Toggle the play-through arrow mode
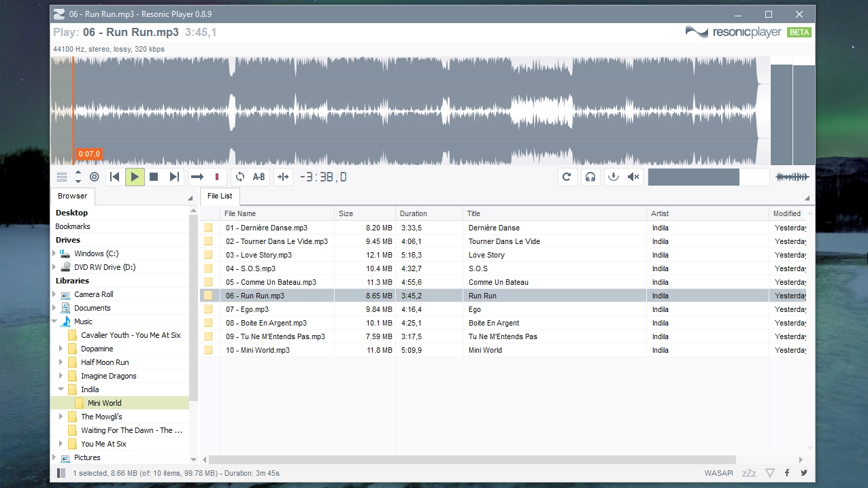868x488 pixels. (x=197, y=177)
